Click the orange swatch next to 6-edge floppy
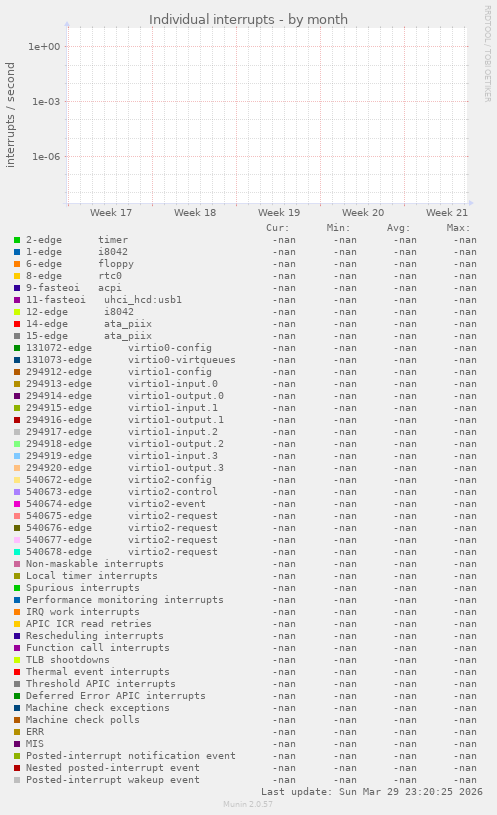 click(17, 264)
